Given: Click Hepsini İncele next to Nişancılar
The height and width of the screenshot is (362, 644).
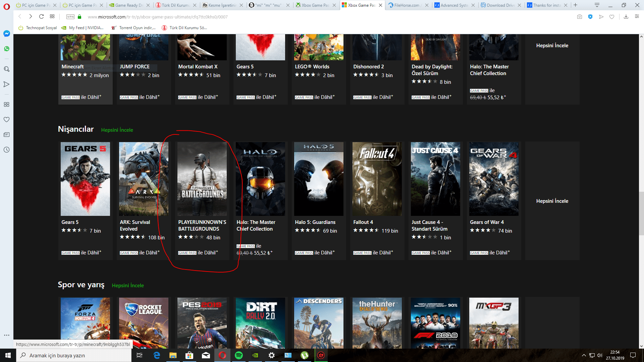Looking at the screenshot, I should coord(117,130).
